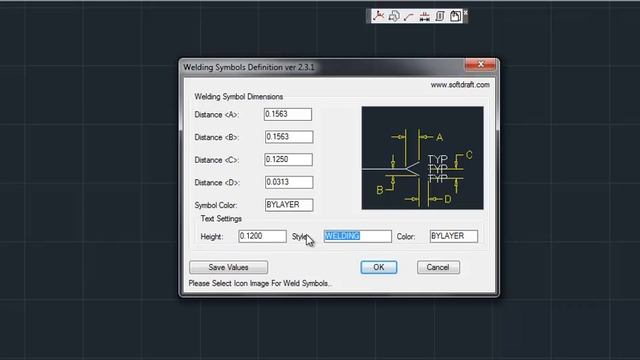The image size is (640, 360).
Task: Close the floating welding toolbar
Action: point(465,13)
